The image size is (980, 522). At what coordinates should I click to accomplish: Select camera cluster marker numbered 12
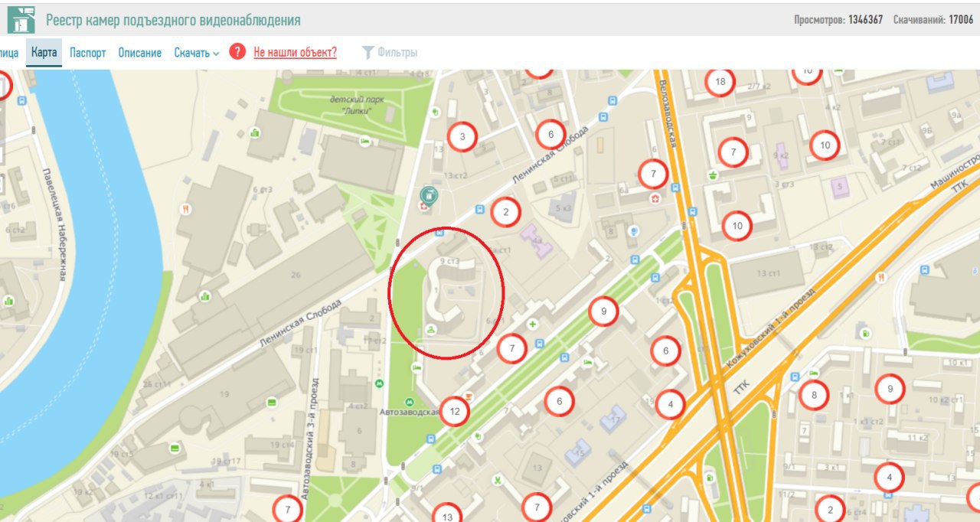[x=455, y=412]
